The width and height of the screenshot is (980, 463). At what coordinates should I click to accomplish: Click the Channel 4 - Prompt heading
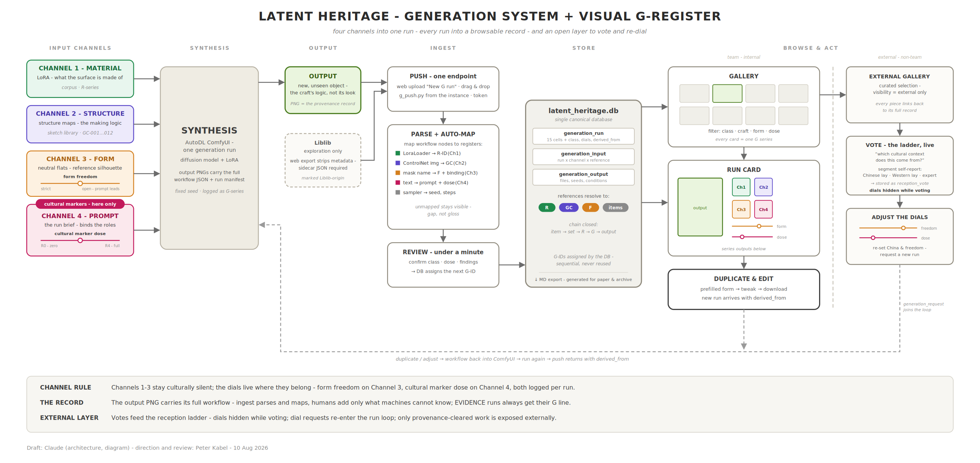pyautogui.click(x=80, y=216)
